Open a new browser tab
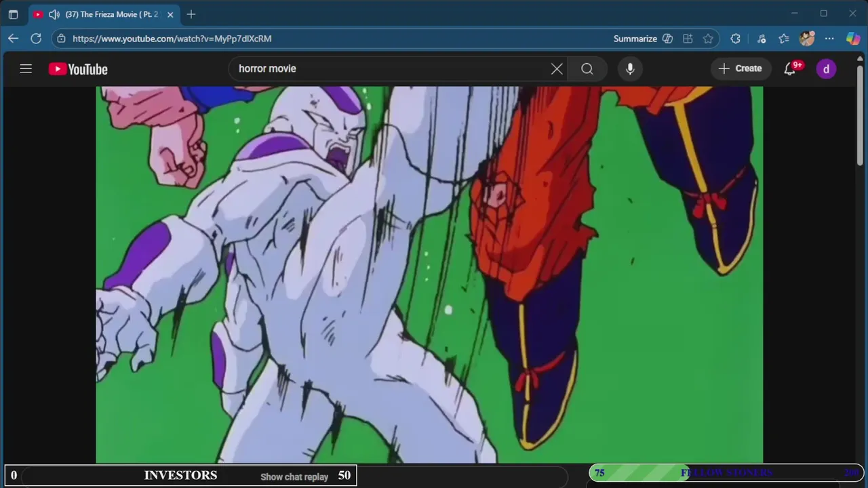This screenshot has height=488, width=868. point(191,14)
